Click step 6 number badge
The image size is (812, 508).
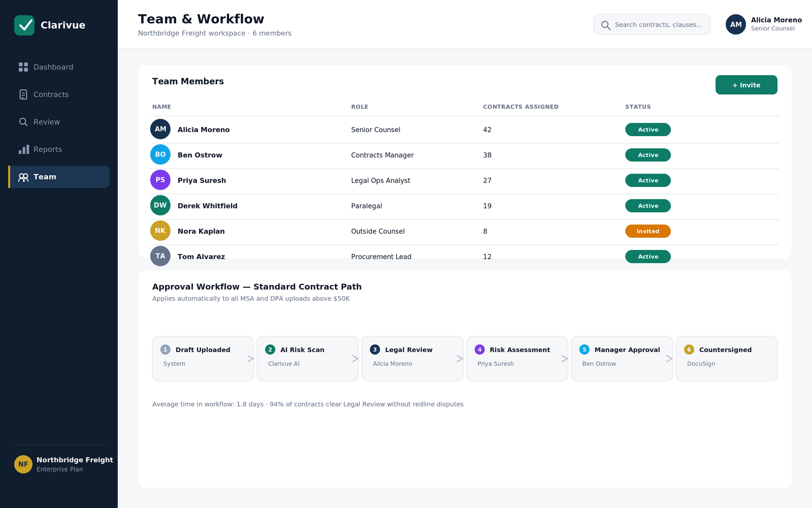pos(689,350)
